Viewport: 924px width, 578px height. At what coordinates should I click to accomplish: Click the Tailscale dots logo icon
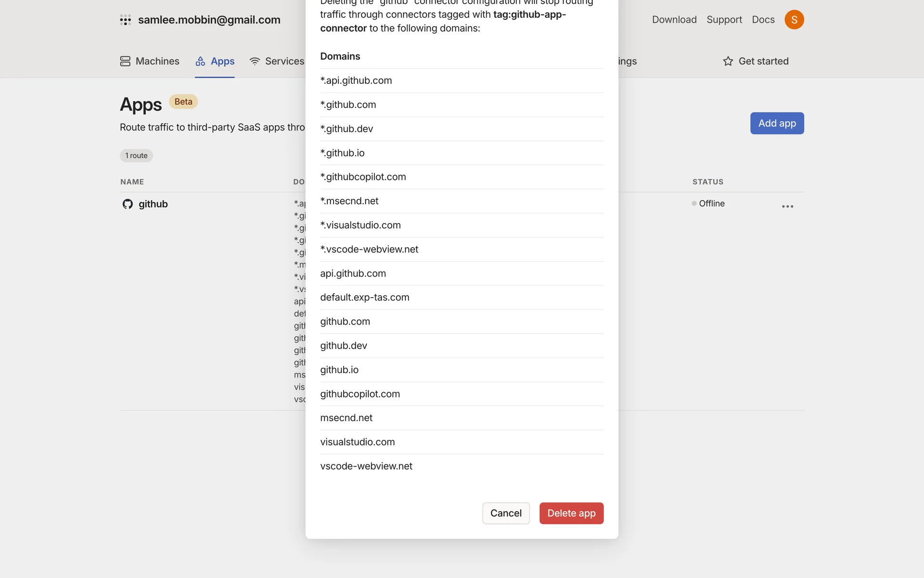[125, 20]
